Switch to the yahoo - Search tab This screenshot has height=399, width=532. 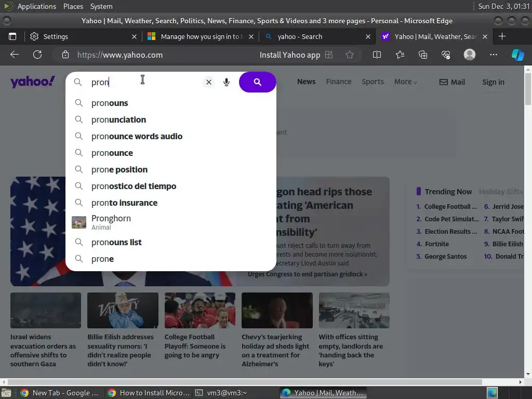317,36
